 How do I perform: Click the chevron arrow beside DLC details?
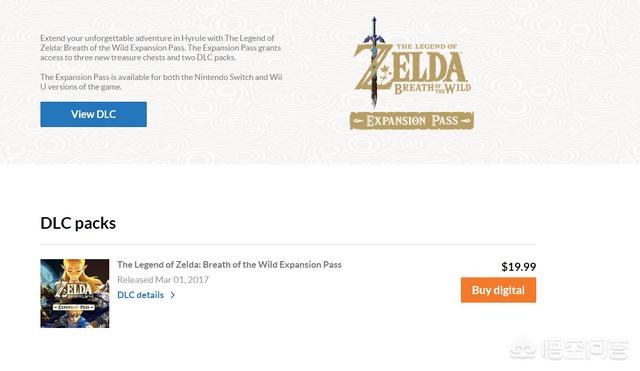173,295
